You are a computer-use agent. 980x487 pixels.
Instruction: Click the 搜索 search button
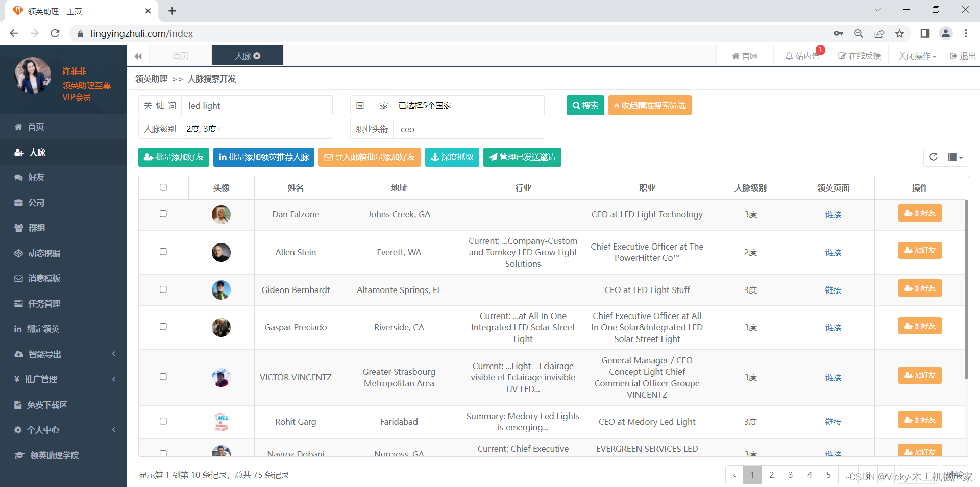(585, 106)
